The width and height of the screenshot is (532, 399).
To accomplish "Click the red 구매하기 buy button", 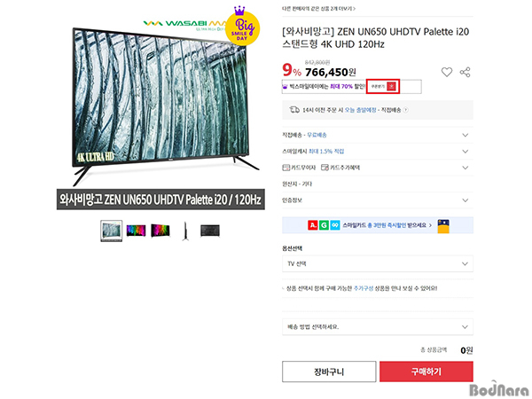I will coord(426,372).
